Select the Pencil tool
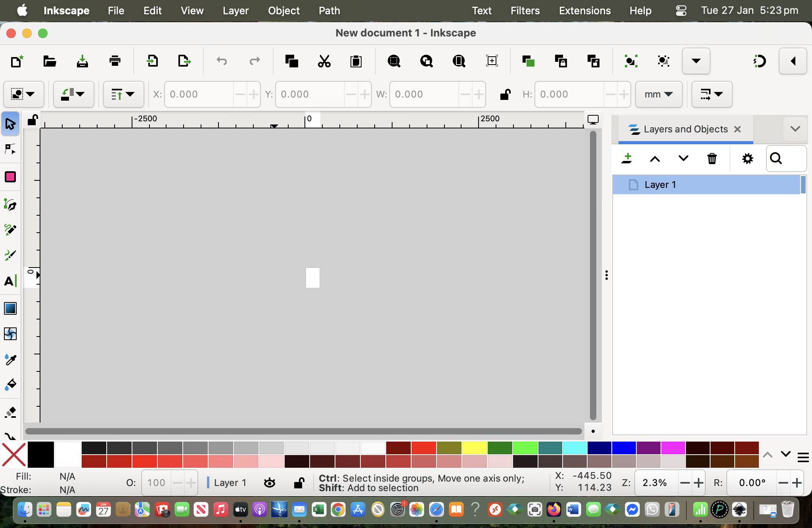The image size is (812, 528). (x=10, y=230)
